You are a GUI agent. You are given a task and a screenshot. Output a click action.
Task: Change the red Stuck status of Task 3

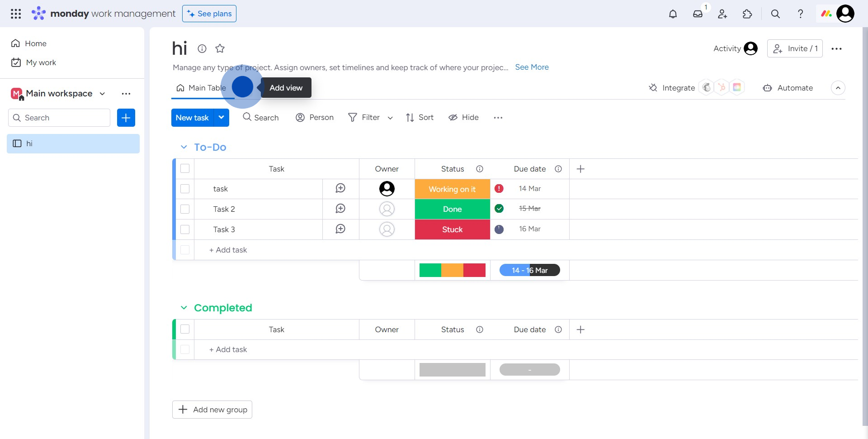tap(452, 229)
